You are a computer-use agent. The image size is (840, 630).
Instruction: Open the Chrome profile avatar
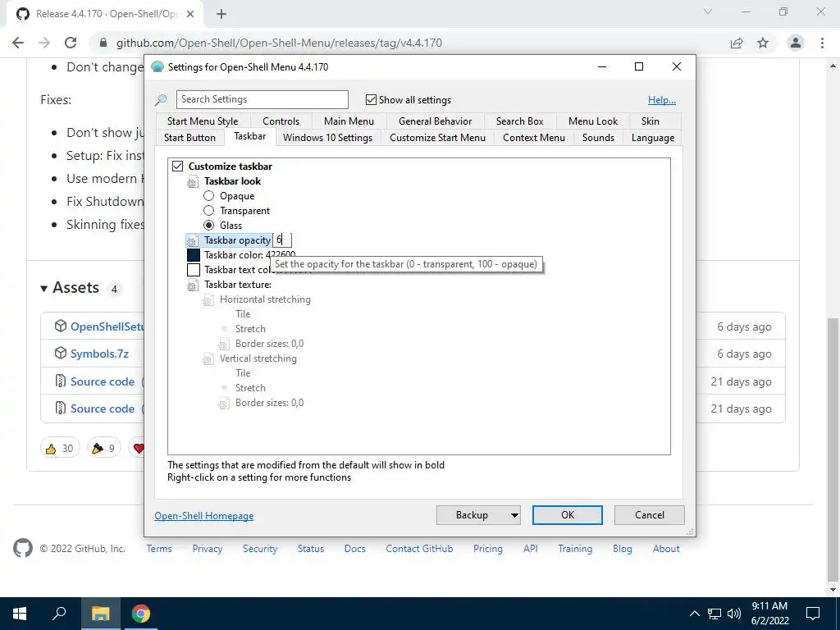click(x=796, y=43)
